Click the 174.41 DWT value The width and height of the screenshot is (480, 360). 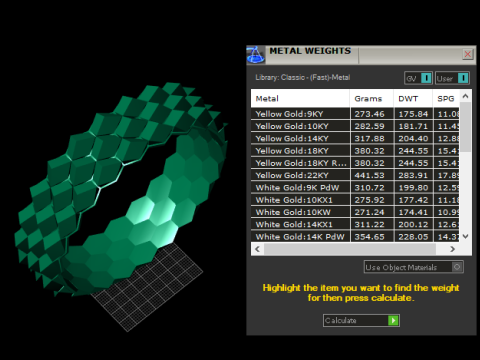[x=413, y=212]
